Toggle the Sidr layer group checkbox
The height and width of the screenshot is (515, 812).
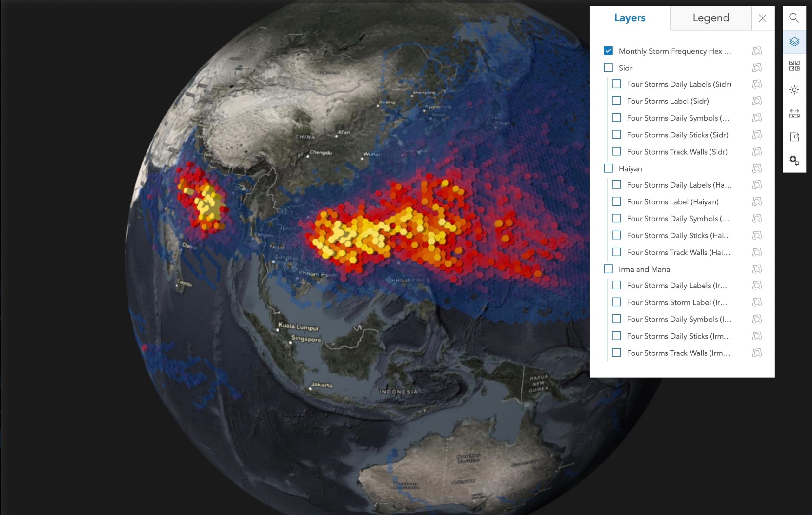609,68
